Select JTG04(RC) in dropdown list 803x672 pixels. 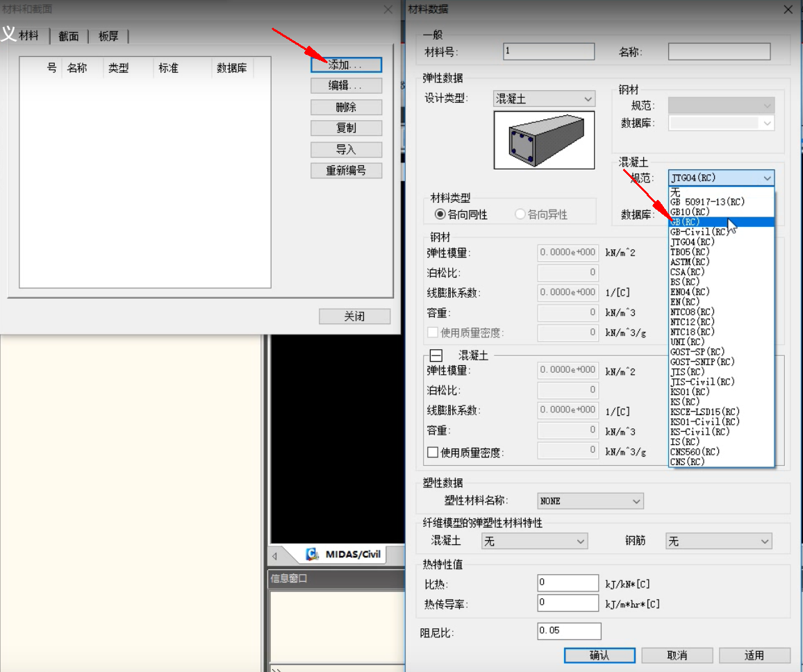pos(722,242)
